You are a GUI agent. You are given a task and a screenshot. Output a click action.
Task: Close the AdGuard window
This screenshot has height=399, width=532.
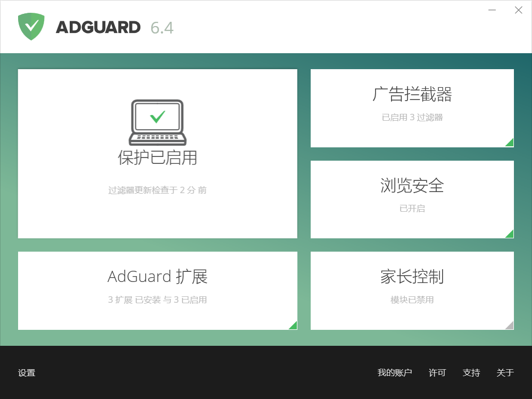coord(518,10)
